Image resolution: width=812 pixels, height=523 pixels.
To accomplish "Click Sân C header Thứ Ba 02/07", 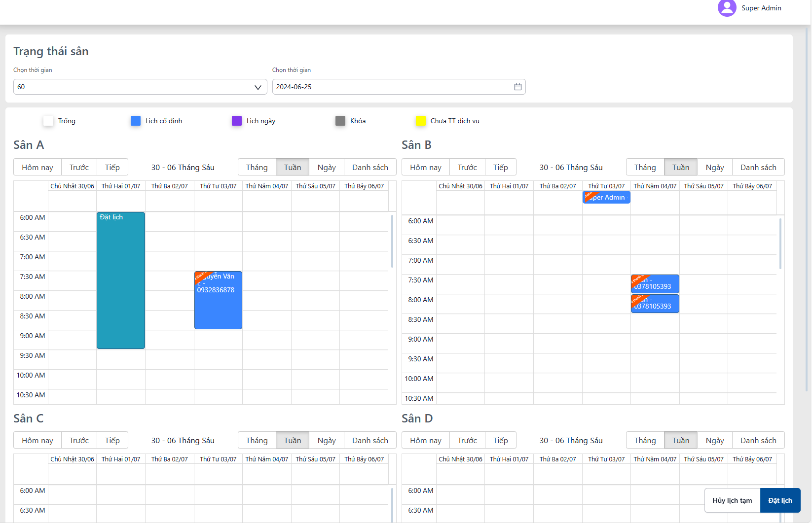I will (x=169, y=459).
